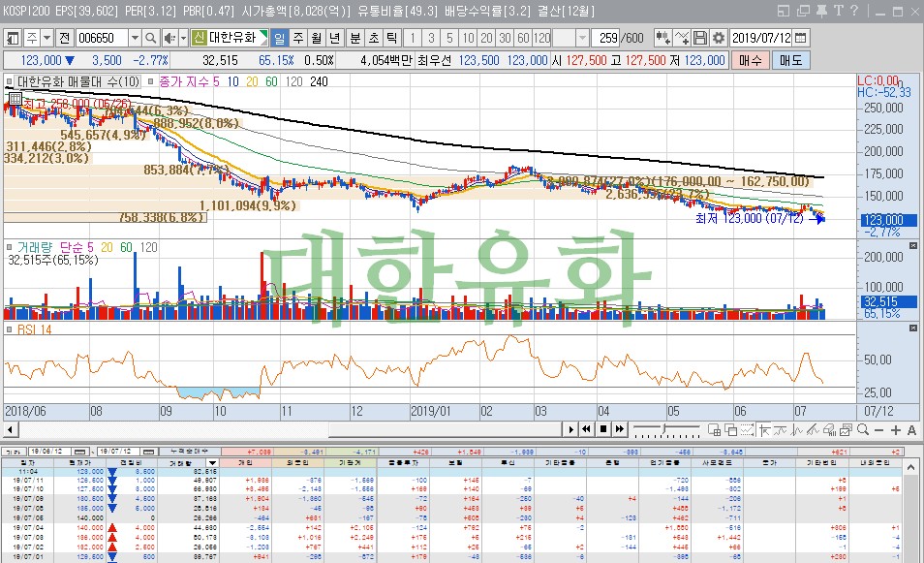Open the stock code dropdown arrow

click(x=135, y=39)
